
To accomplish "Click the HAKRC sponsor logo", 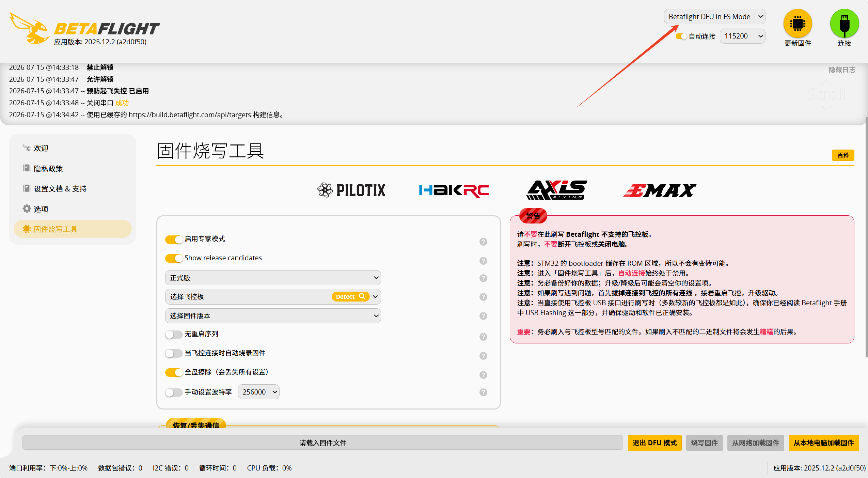I will [x=454, y=190].
